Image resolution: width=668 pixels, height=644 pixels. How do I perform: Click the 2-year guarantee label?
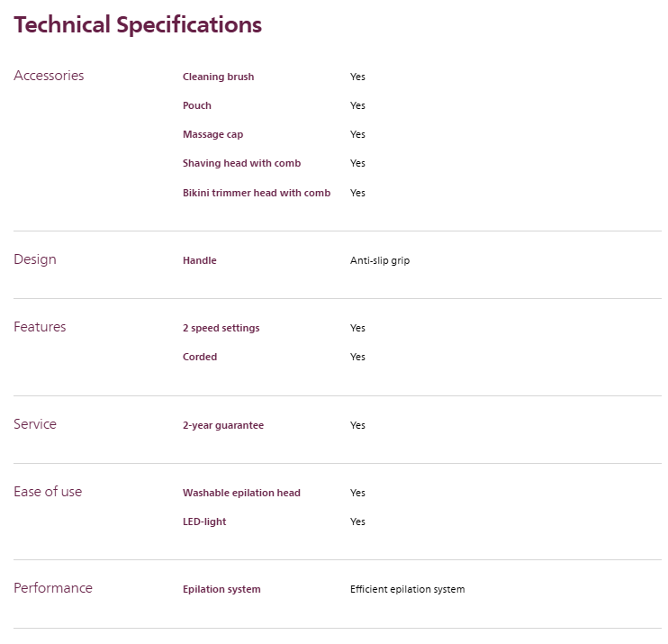coord(223,425)
